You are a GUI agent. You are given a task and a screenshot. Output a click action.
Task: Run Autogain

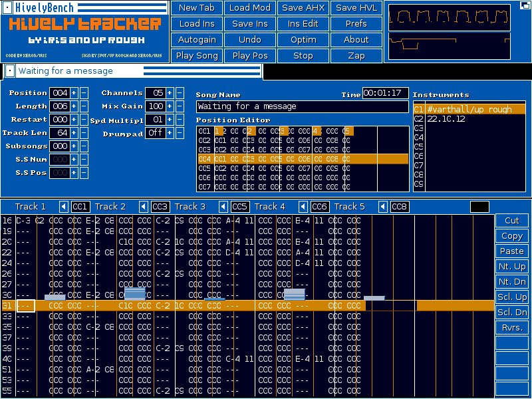point(197,40)
